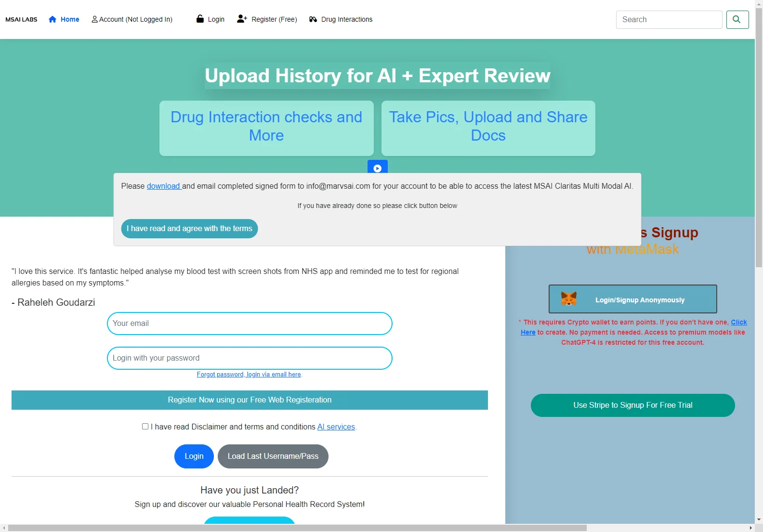
Task: Click the 'Have you just Landed?' text
Action: (250, 490)
